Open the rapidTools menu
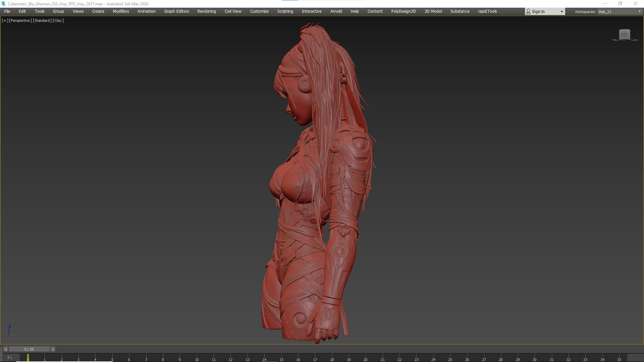 487,11
